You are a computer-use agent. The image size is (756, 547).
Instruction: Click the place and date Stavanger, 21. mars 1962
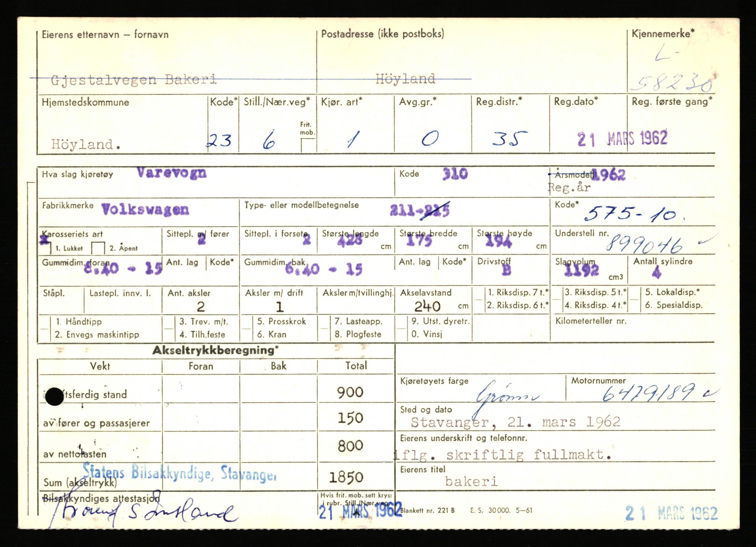pyautogui.click(x=515, y=422)
